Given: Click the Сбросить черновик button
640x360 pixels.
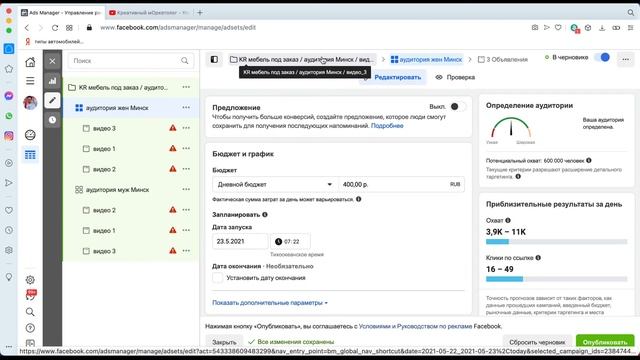Looking at the screenshot, I should pyautogui.click(x=537, y=342).
